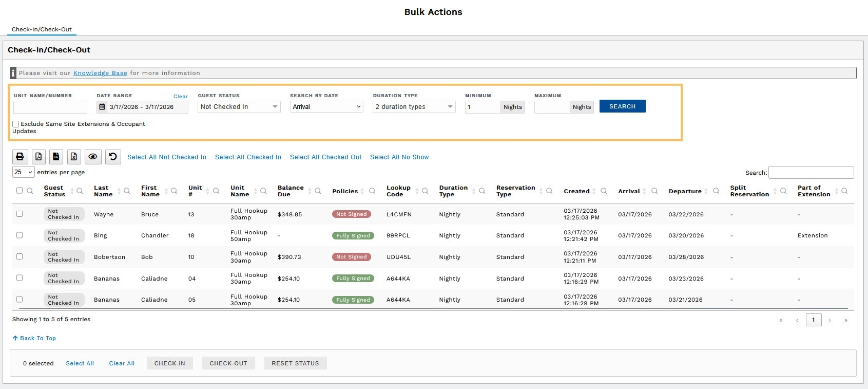This screenshot has height=389, width=868.
Task: Expand the Search By Date dropdown
Action: point(326,107)
